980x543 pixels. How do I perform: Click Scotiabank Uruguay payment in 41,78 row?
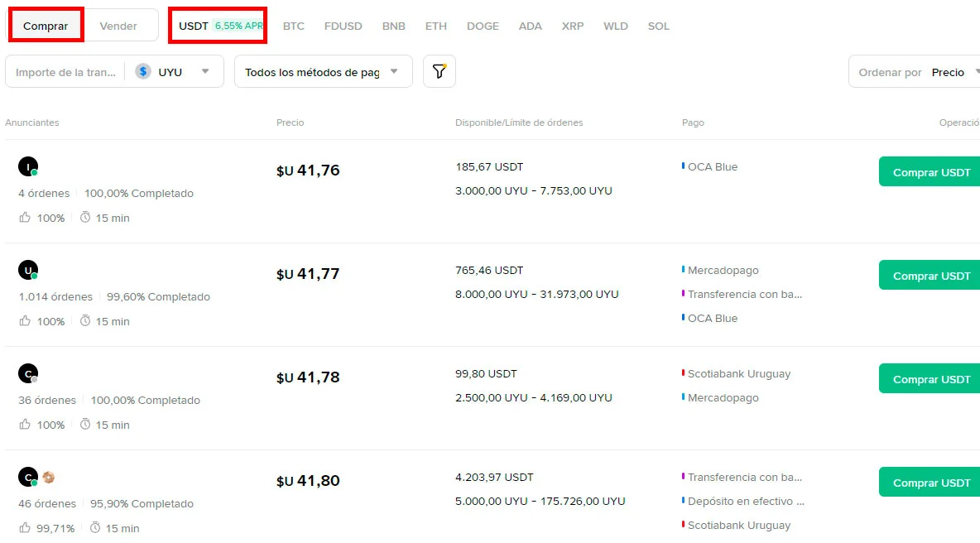(x=739, y=373)
